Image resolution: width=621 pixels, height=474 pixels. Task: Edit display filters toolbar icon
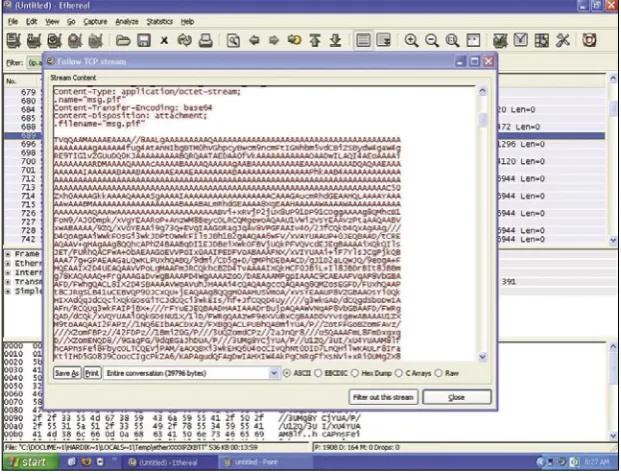(521, 40)
